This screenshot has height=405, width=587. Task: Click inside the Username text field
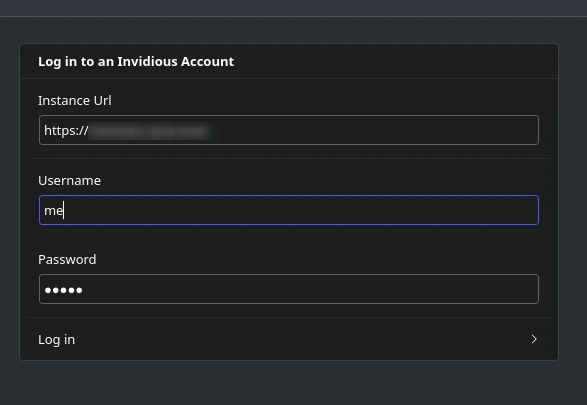pos(289,210)
